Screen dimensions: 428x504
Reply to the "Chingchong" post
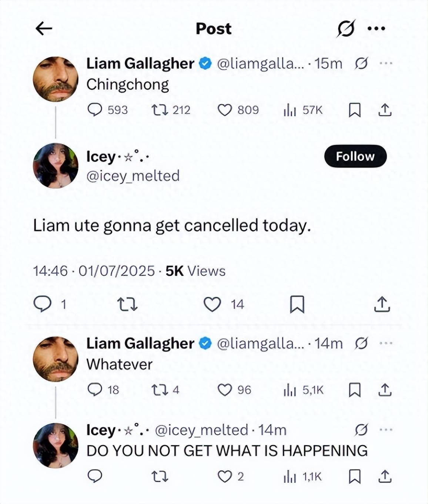coord(95,110)
